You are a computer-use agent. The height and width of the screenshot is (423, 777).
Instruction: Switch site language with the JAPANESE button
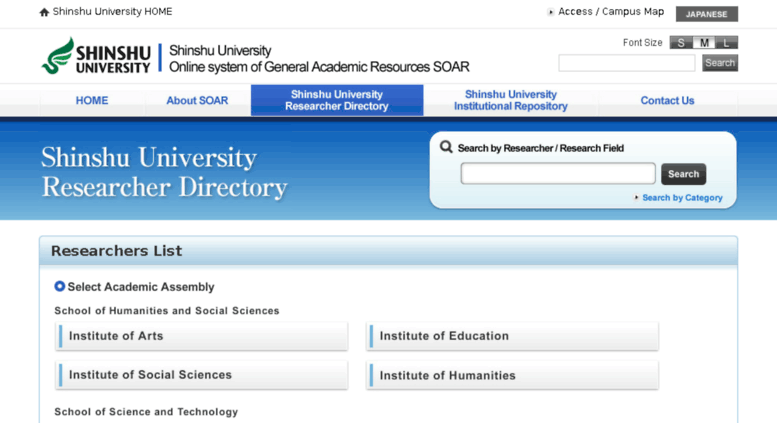coord(707,14)
